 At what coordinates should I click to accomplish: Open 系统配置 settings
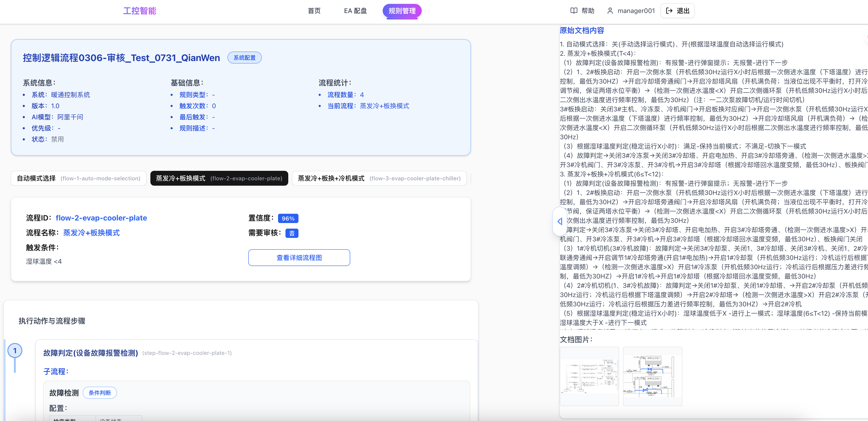coord(245,57)
